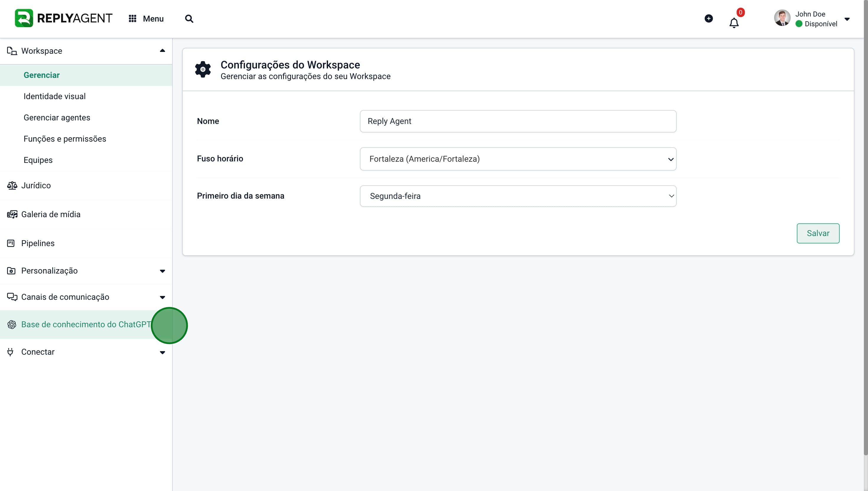868x491 pixels.
Task: Click the Canais de comunicação chat icon
Action: [12, 297]
